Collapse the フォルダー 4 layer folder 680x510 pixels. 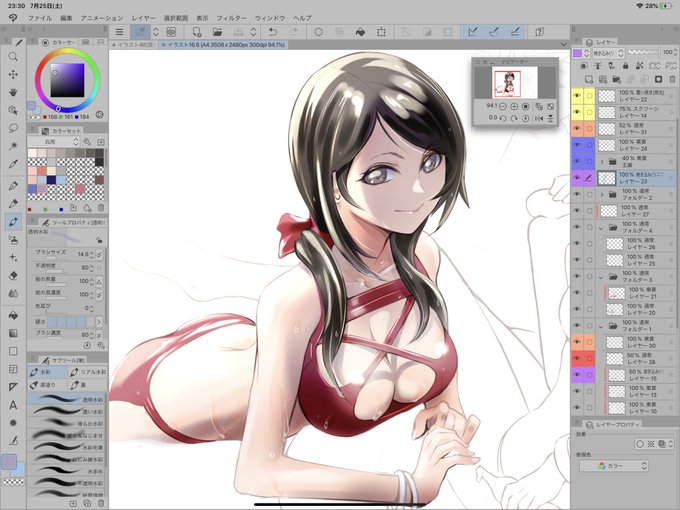pos(602,227)
